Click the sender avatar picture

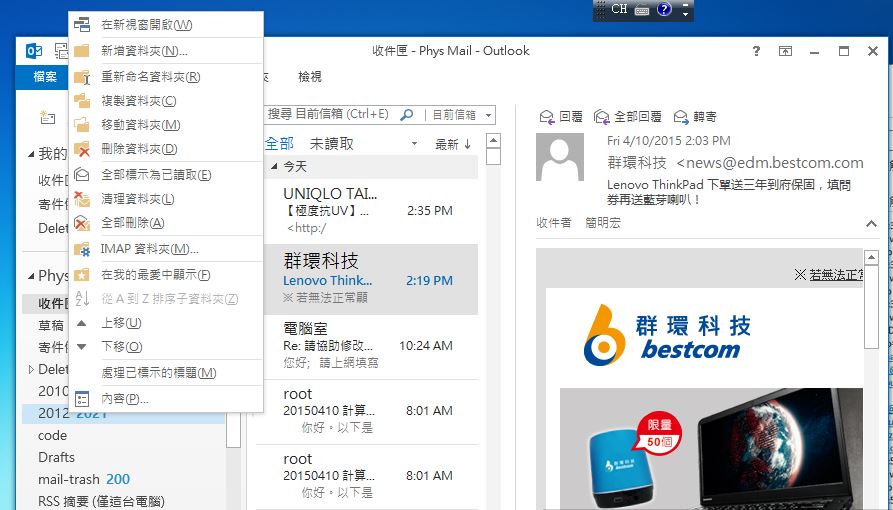pos(560,157)
